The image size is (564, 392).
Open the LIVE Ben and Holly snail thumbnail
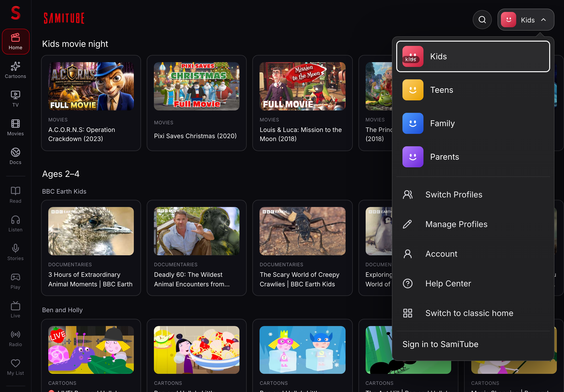(x=91, y=350)
